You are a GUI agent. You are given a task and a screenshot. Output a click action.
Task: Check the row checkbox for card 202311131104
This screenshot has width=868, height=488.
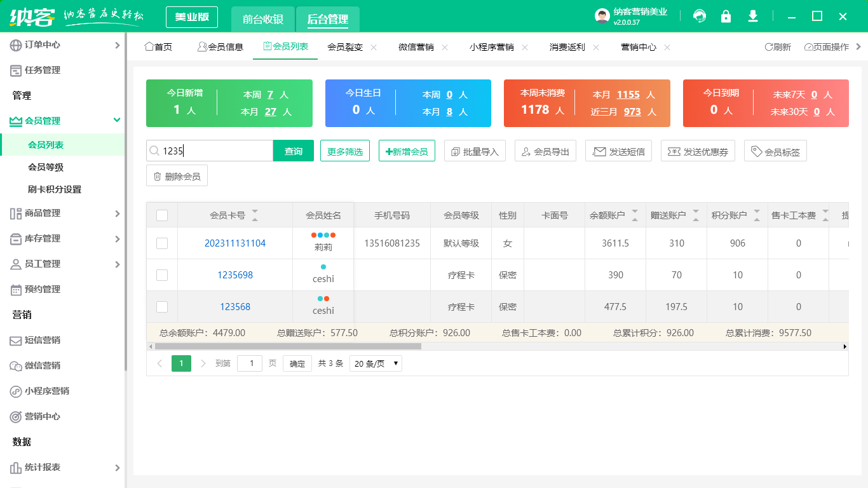161,243
